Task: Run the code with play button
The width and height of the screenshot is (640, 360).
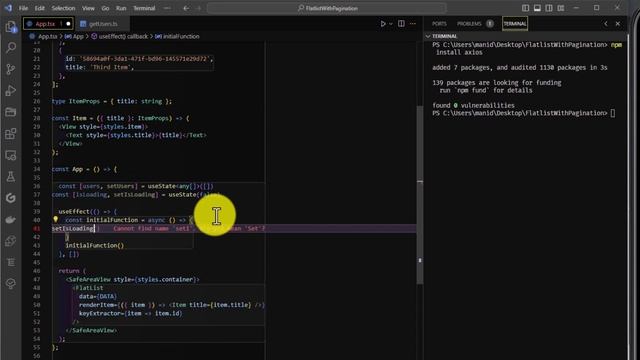Action: [383, 24]
